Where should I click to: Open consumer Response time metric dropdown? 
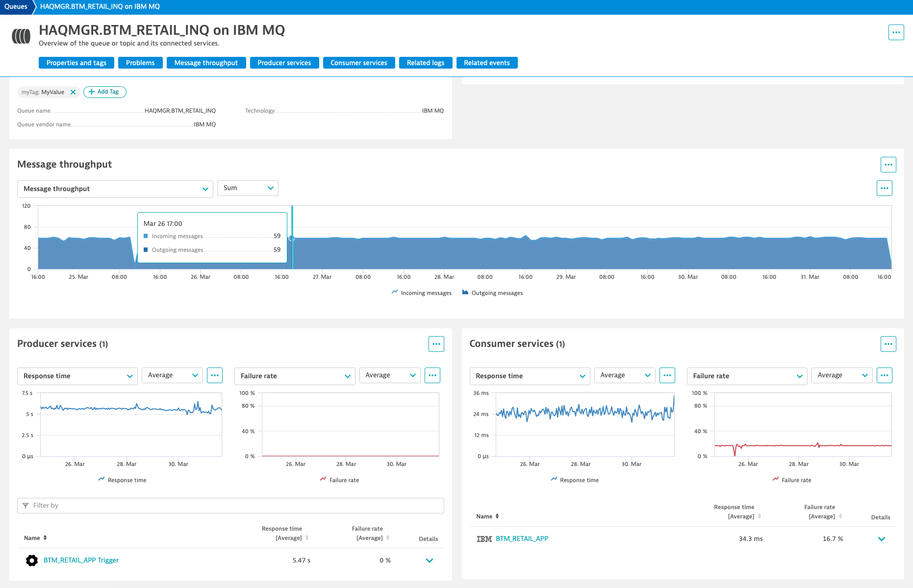(x=530, y=376)
